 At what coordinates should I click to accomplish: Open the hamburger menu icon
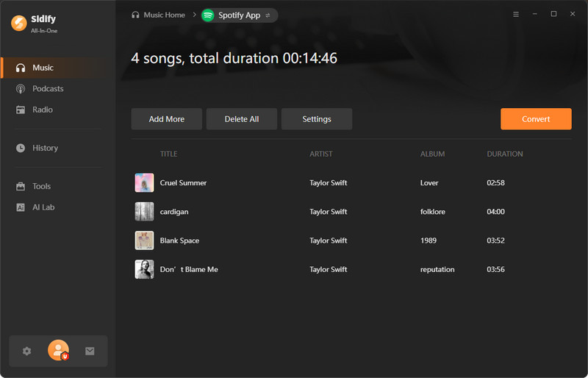[516, 14]
